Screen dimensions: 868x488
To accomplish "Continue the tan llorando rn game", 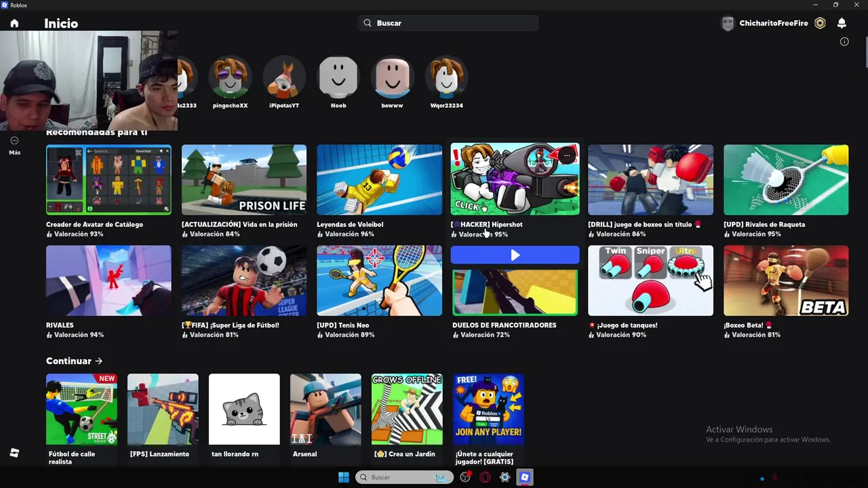I will point(244,409).
